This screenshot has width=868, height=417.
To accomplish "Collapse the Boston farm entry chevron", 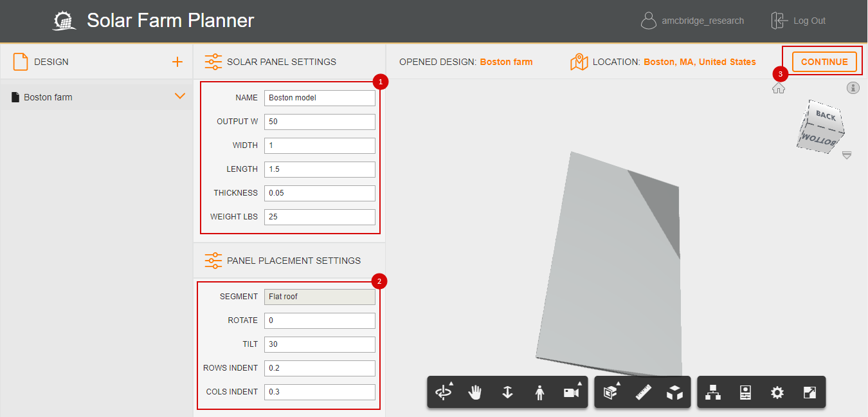I will pos(179,97).
